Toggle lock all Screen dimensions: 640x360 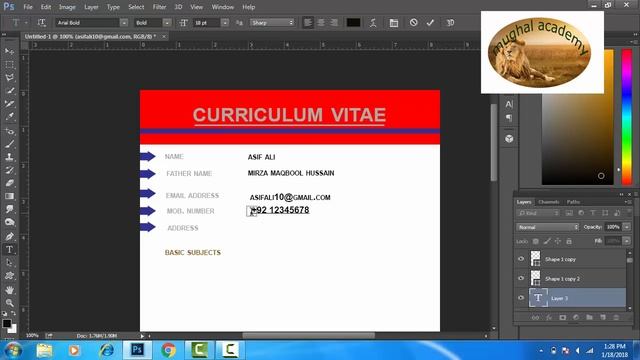coord(569,241)
